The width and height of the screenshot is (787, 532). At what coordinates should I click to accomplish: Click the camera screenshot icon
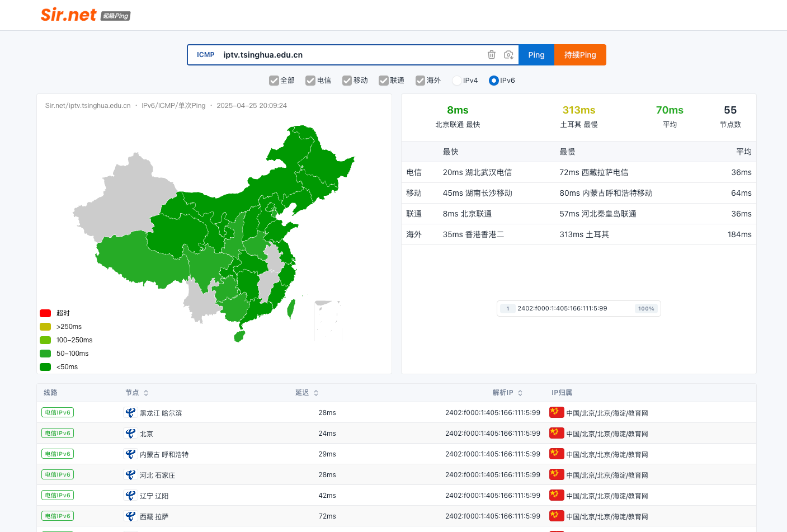(508, 55)
